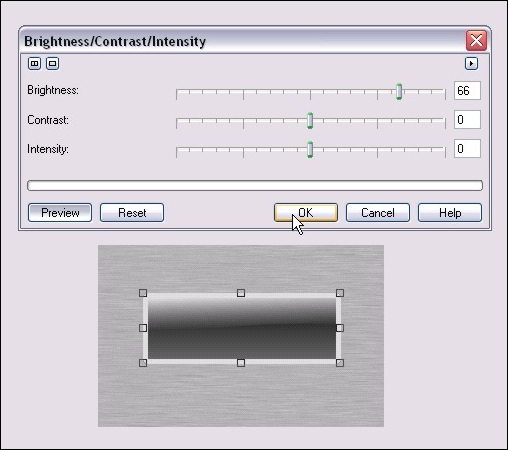The height and width of the screenshot is (450, 508).
Task: Click the Contrast slider handle
Action: [x=310, y=120]
